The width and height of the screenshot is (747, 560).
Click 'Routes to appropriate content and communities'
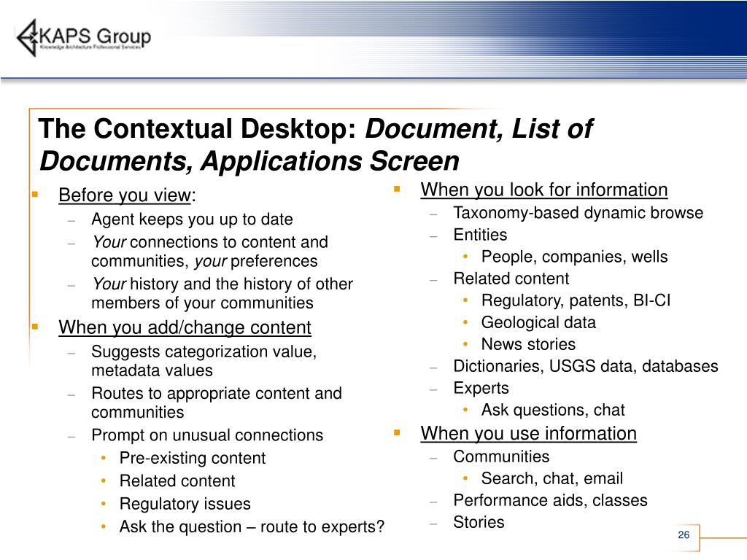[x=217, y=402]
